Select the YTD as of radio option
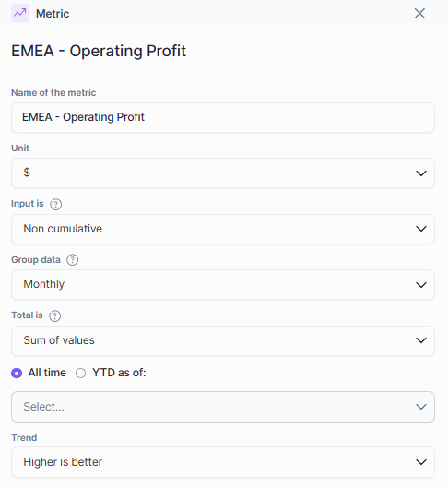 80,373
